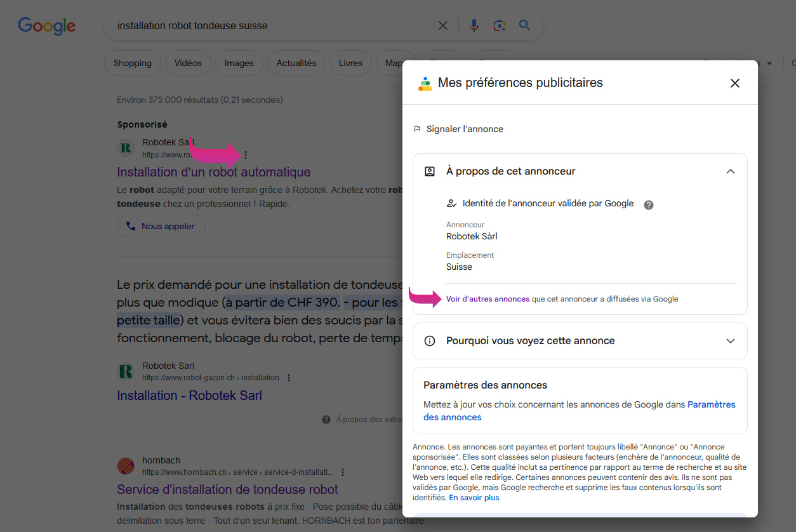Open Google Lens image search

click(500, 26)
